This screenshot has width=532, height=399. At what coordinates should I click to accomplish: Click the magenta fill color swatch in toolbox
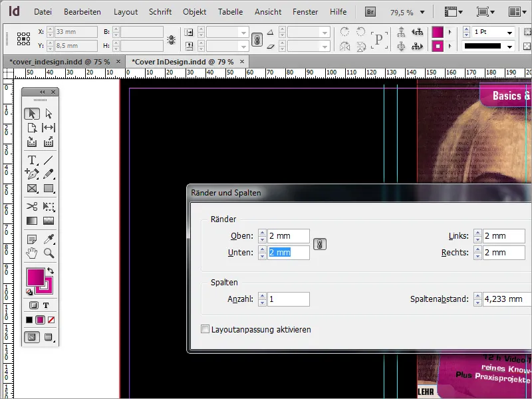click(35, 277)
